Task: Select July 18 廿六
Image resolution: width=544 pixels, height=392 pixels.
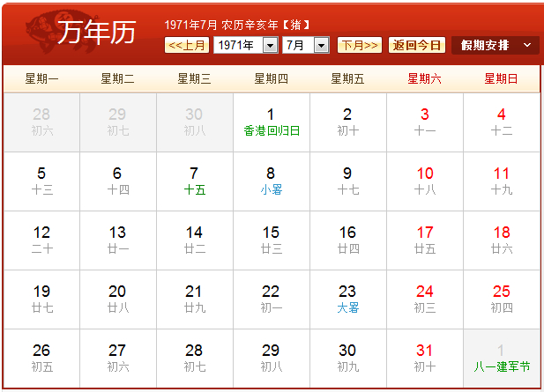Action: coord(502,240)
